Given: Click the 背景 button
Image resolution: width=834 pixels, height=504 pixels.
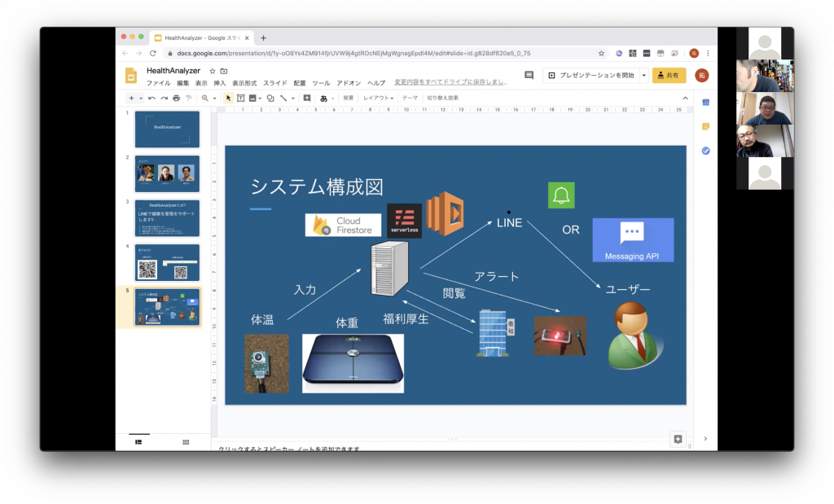Looking at the screenshot, I should click(x=349, y=99).
